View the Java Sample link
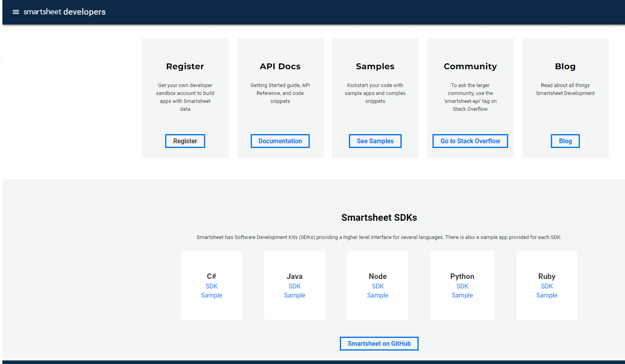 tap(295, 296)
